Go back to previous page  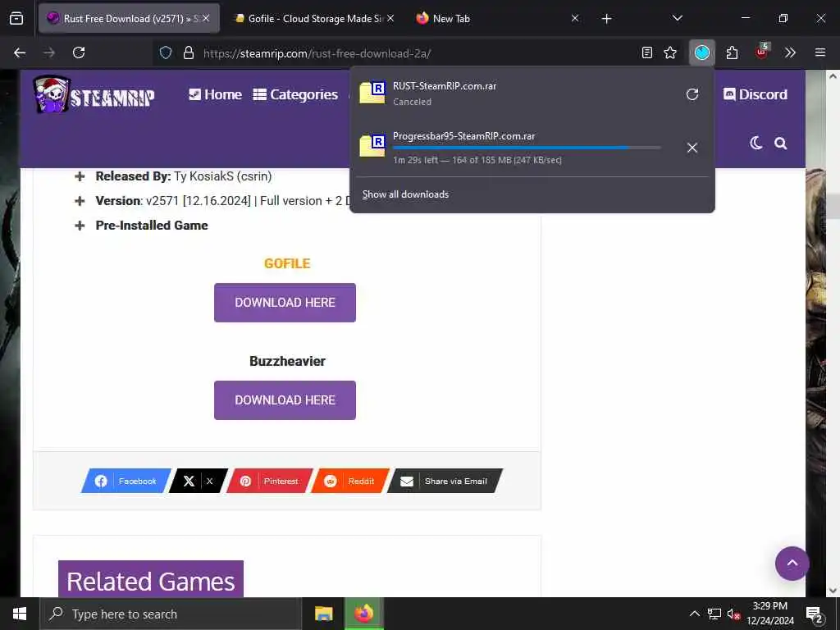(x=20, y=52)
